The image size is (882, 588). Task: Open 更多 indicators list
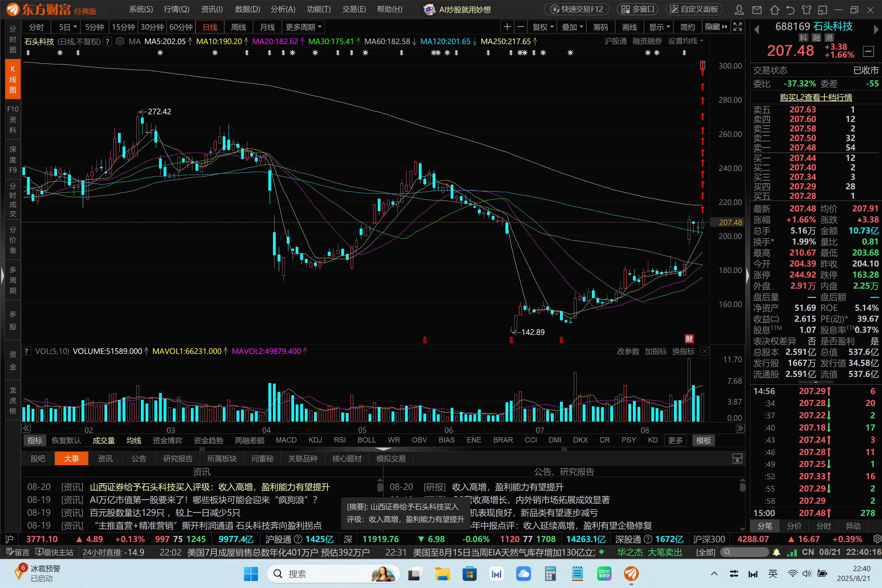(676, 441)
